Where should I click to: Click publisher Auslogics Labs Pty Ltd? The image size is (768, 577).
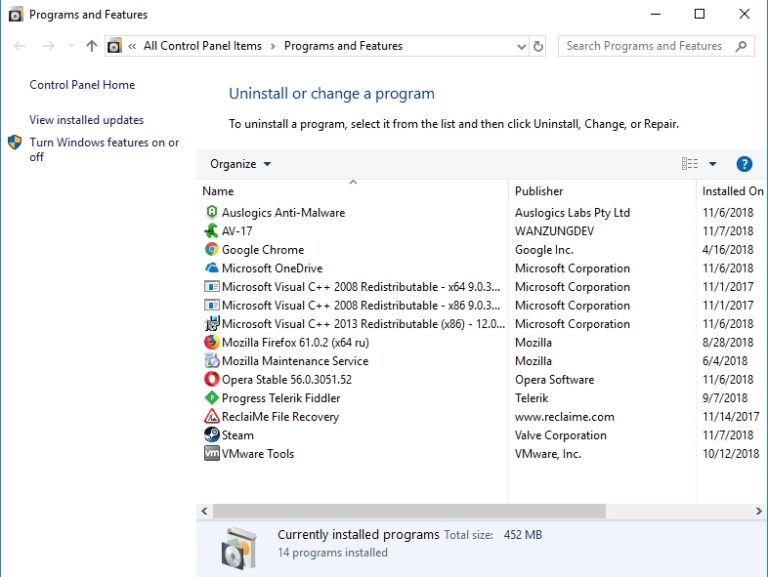pos(572,213)
